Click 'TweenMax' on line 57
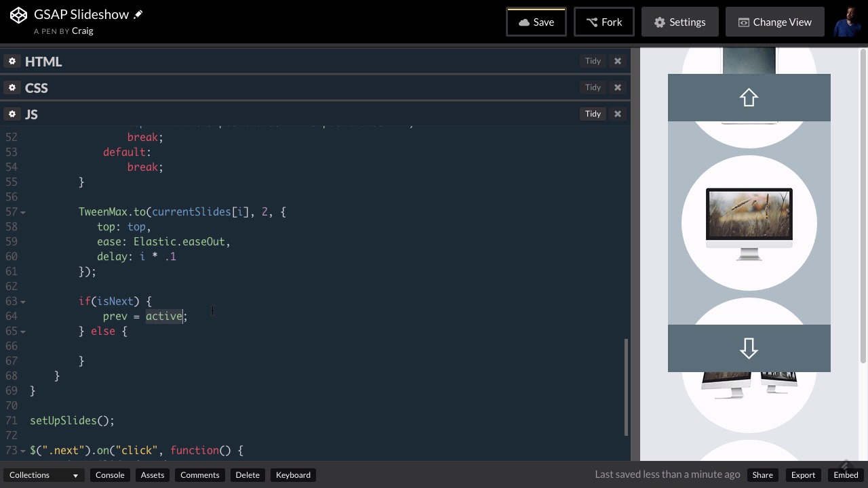 click(103, 212)
